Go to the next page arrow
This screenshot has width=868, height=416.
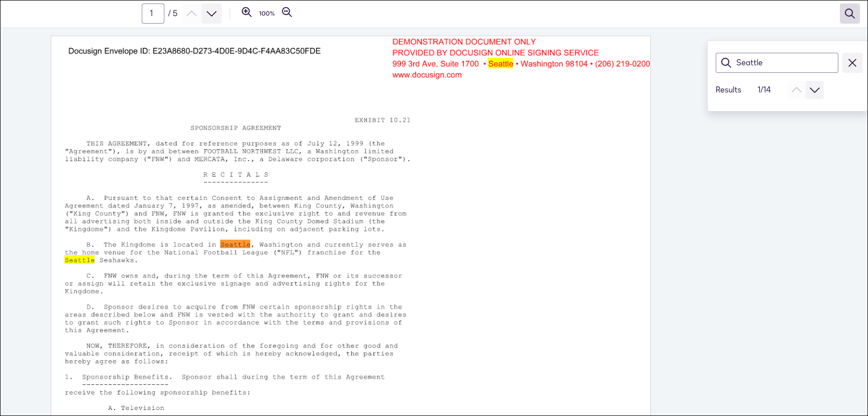[212, 14]
